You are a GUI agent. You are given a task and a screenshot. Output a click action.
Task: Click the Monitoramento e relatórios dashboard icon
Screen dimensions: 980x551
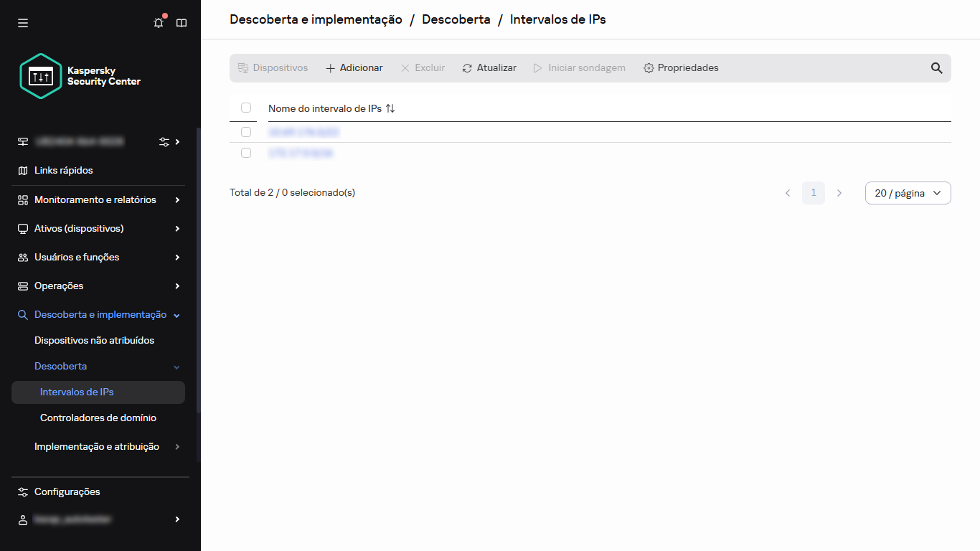[23, 200]
